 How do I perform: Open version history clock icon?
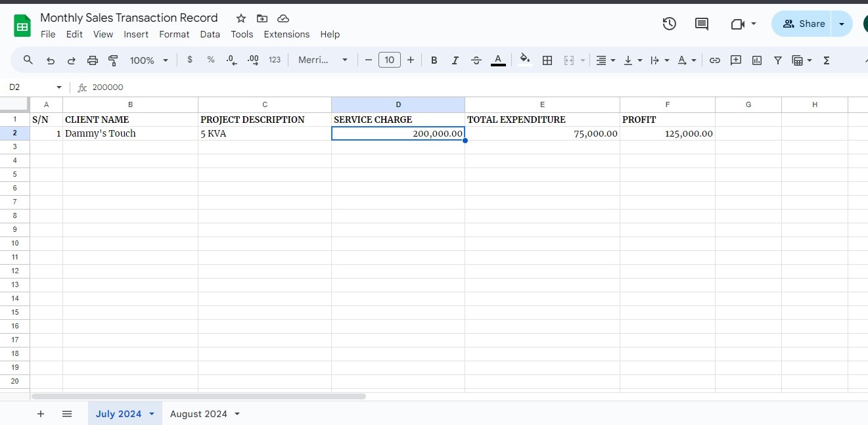pos(669,24)
